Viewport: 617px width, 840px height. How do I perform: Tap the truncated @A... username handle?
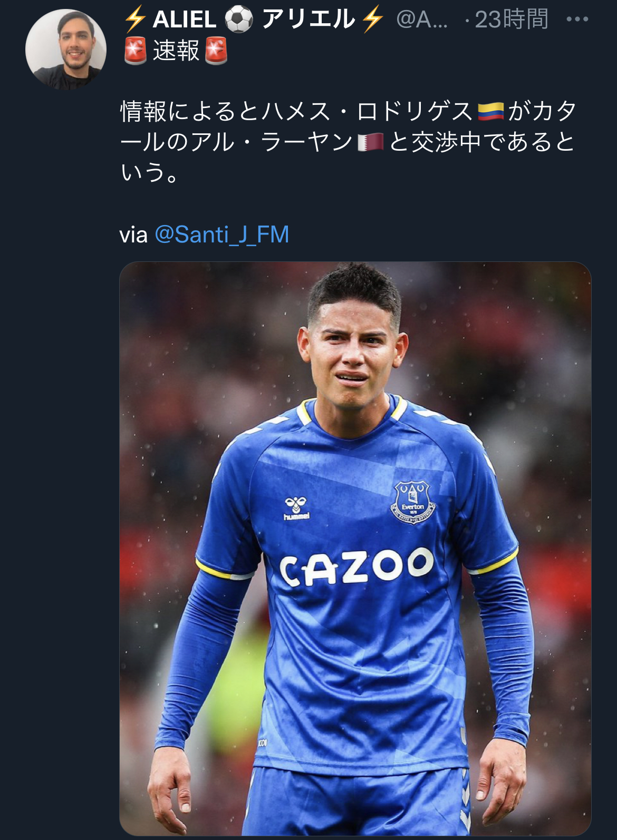tap(421, 20)
